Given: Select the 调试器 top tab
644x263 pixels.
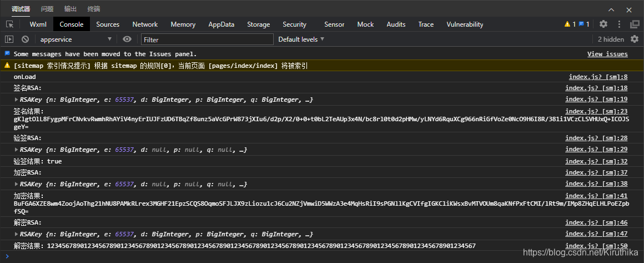Looking at the screenshot, I should coord(21,9).
